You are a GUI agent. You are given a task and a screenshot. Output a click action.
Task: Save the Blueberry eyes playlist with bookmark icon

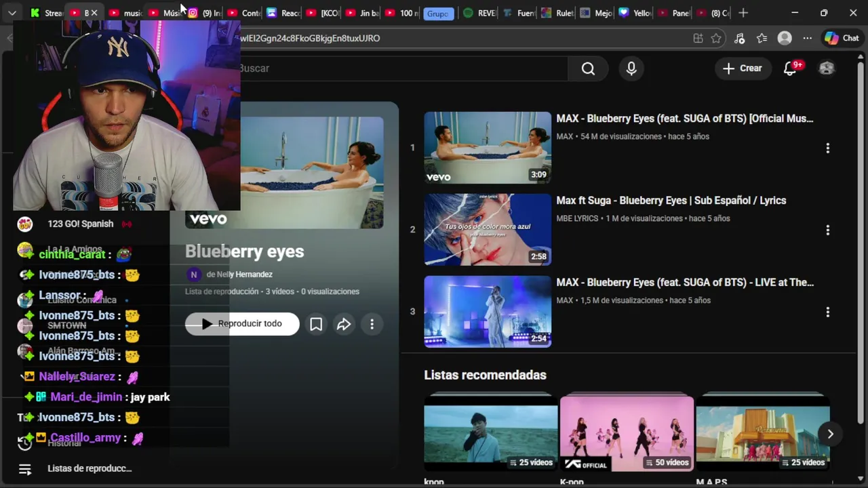316,324
